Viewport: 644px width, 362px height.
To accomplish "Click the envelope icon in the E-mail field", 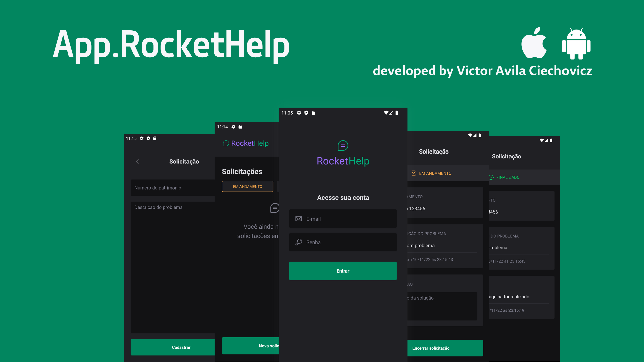I will click(298, 219).
